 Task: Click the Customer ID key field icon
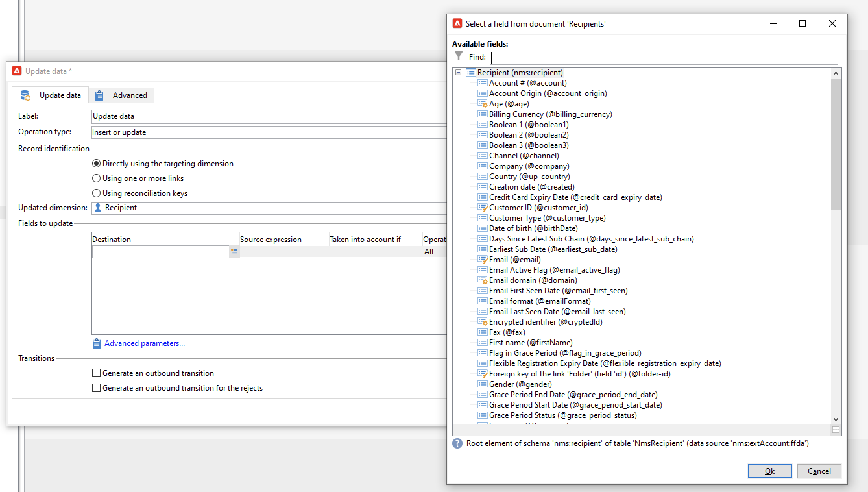[482, 208]
